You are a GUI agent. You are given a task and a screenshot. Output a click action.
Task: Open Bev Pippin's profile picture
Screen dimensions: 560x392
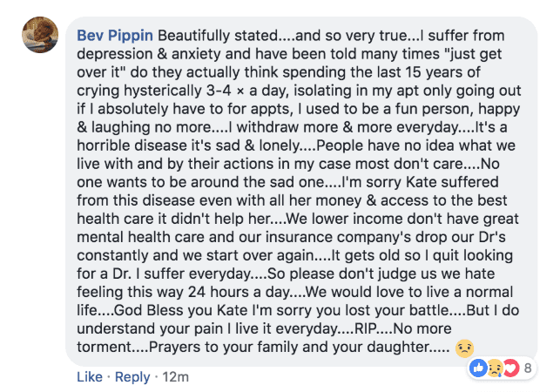pos(40,35)
